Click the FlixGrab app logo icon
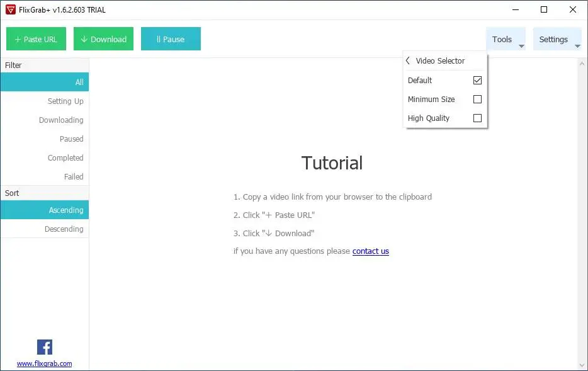 click(11, 9)
